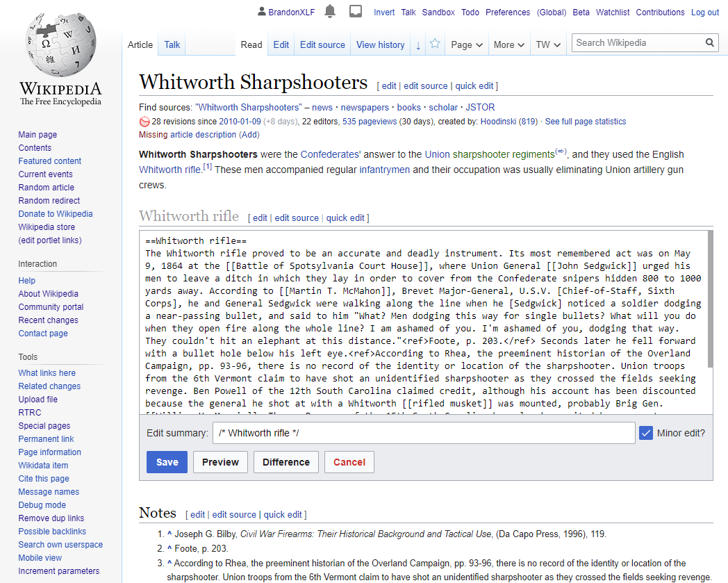Click edit source beside Notes heading
The width and height of the screenshot is (728, 583).
click(234, 515)
